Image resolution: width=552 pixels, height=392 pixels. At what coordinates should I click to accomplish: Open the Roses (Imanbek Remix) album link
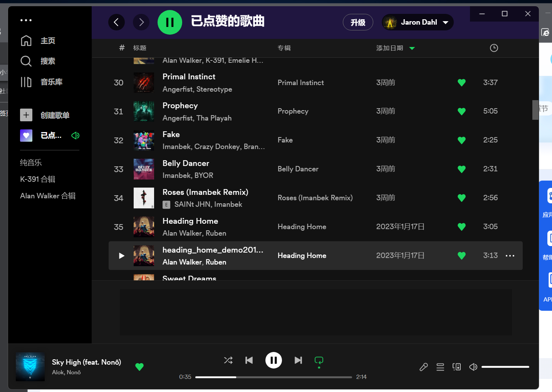pos(315,198)
